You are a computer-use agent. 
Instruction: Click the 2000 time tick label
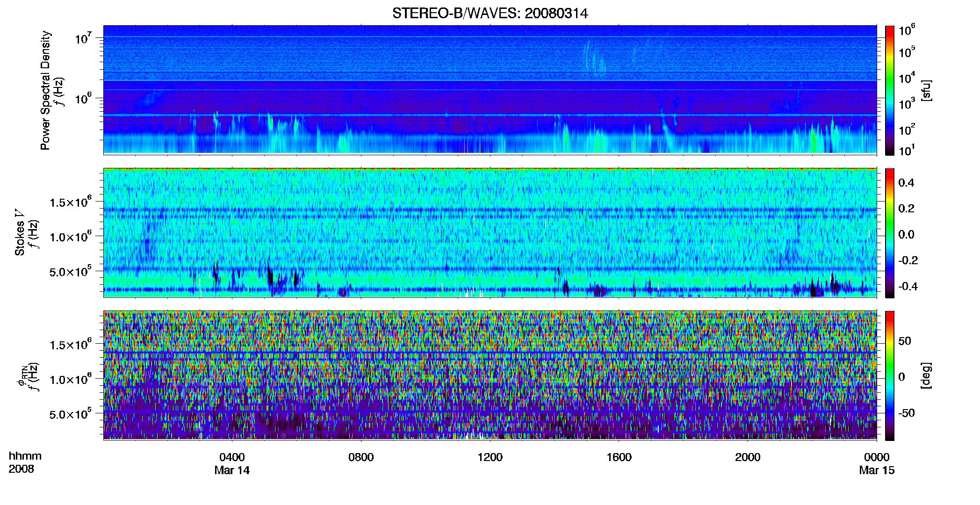[x=748, y=457]
